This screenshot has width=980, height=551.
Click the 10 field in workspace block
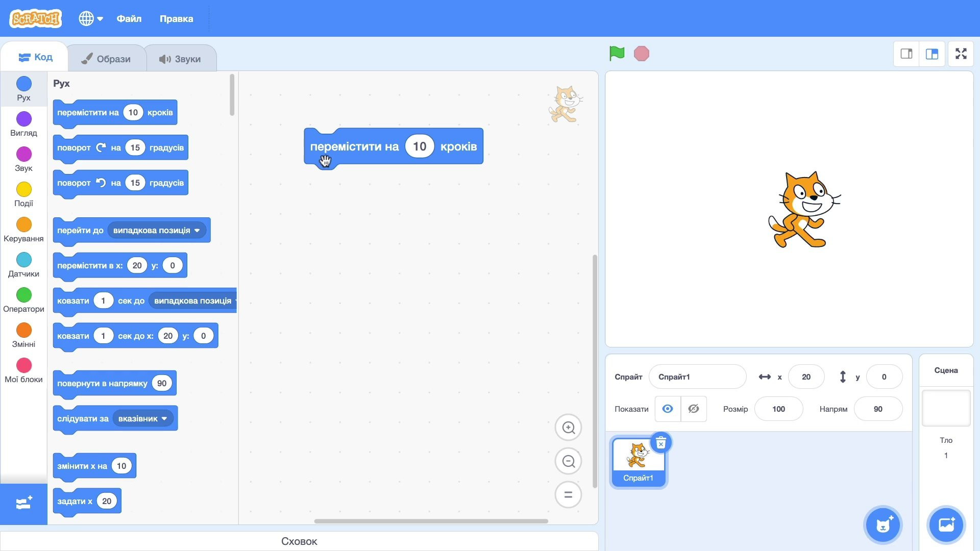click(x=420, y=146)
